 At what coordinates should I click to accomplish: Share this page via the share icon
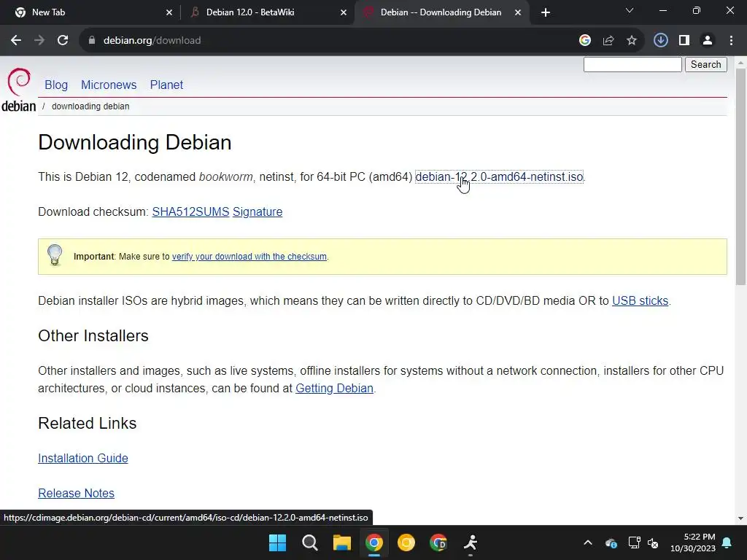(608, 41)
